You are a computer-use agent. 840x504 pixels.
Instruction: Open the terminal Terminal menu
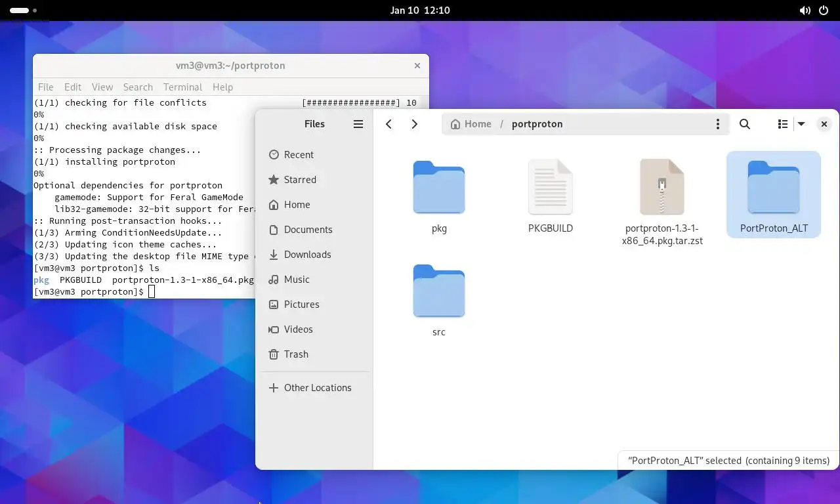(x=182, y=87)
